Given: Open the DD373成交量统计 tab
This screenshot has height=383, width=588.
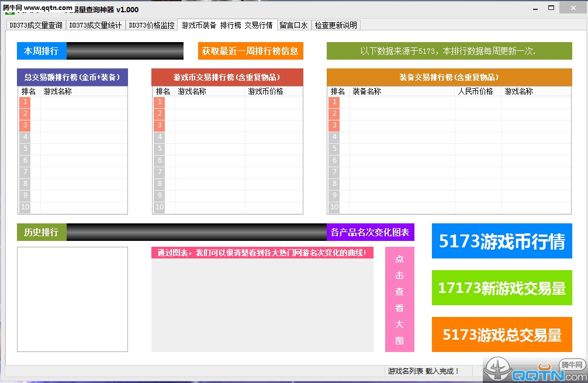Looking at the screenshot, I should [95, 25].
